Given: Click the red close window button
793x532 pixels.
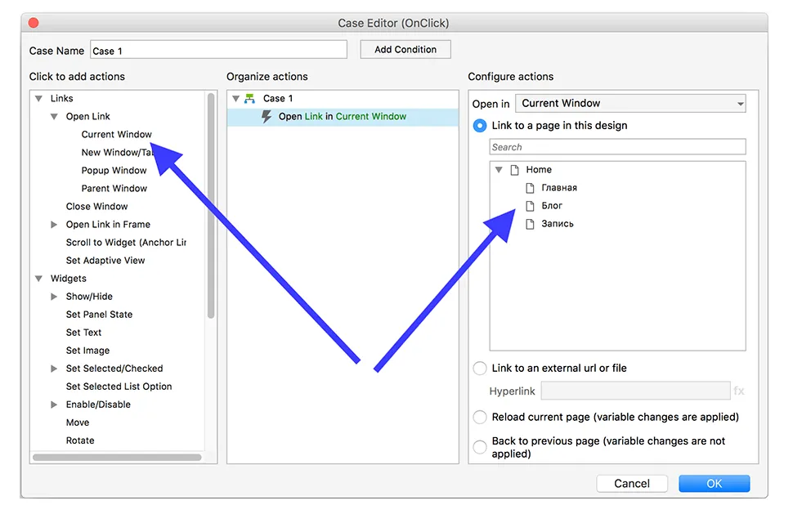Looking at the screenshot, I should point(34,24).
